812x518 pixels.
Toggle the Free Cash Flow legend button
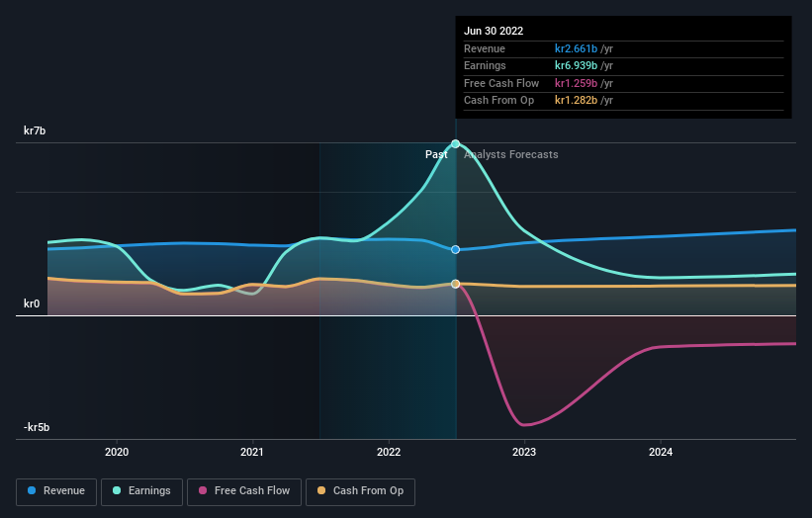(x=244, y=491)
